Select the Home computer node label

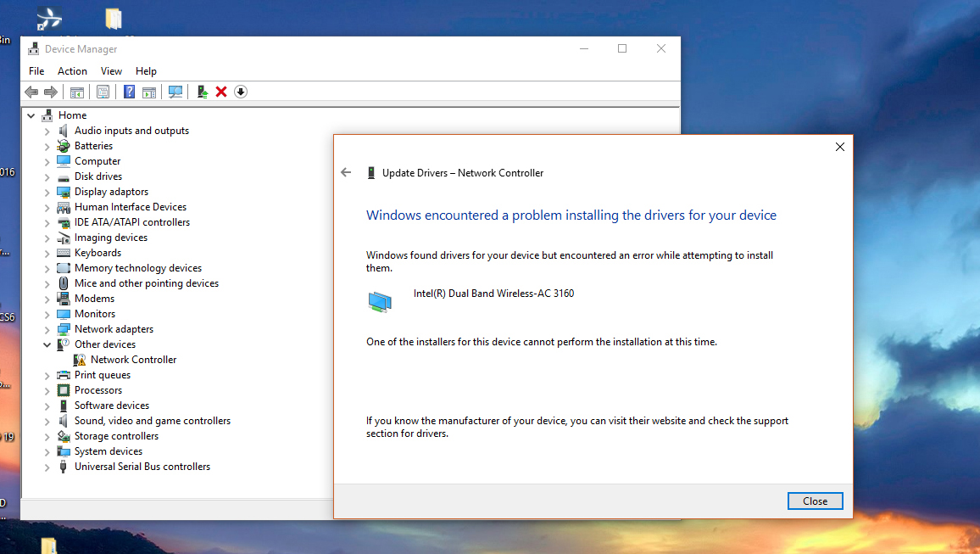pos(73,115)
